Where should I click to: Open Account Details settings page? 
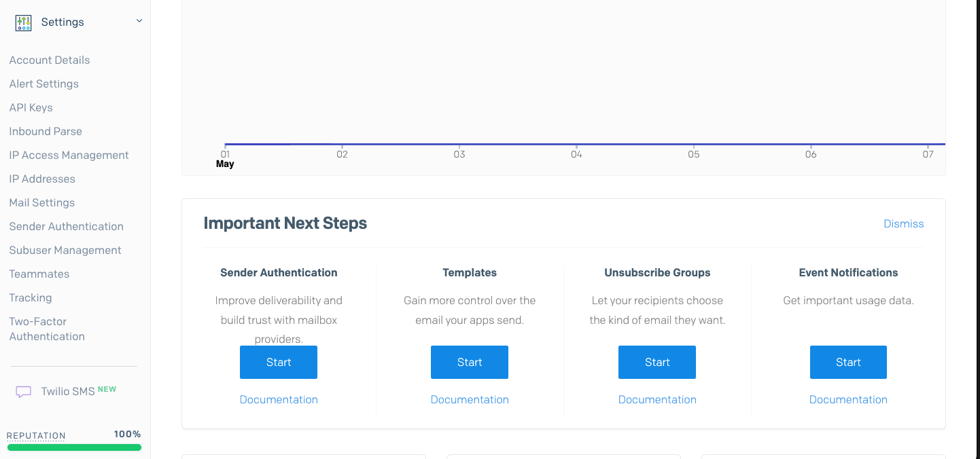(x=50, y=60)
